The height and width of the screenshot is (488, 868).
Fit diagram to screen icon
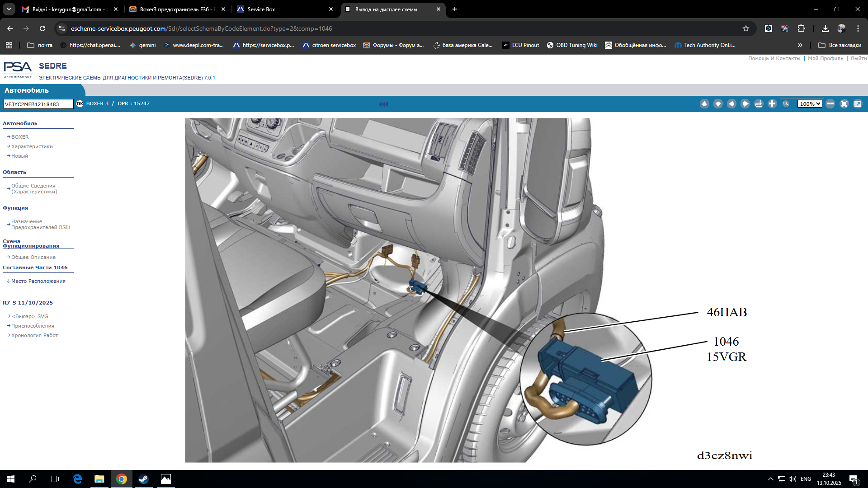pyautogui.click(x=844, y=104)
